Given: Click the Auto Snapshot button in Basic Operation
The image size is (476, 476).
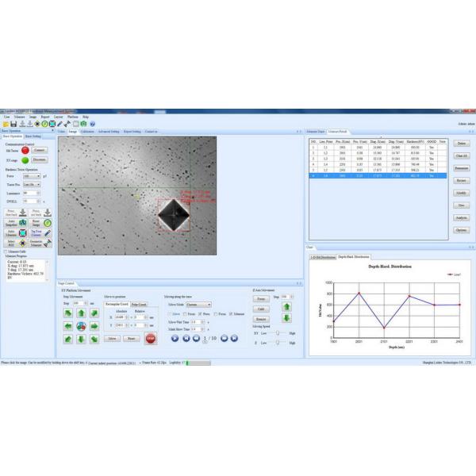Looking at the screenshot, I should tap(15, 223).
